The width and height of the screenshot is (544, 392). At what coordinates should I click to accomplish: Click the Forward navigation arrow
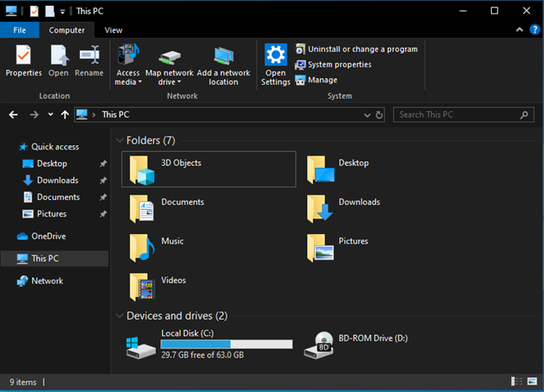[34, 114]
